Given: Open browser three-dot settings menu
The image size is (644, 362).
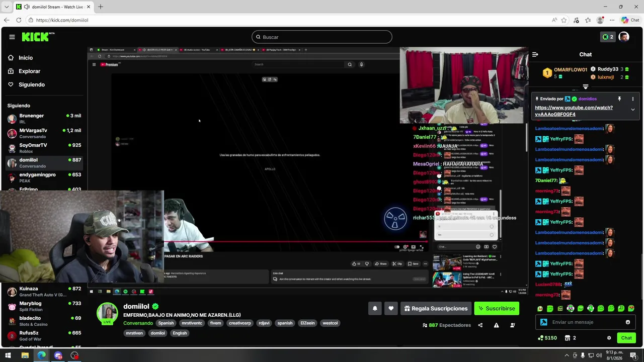Looking at the screenshot, I should pos(612,20).
